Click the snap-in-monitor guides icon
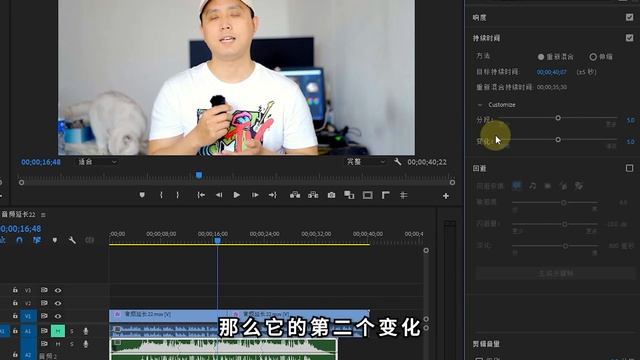Screen dimensions: 640x360 point(403,195)
